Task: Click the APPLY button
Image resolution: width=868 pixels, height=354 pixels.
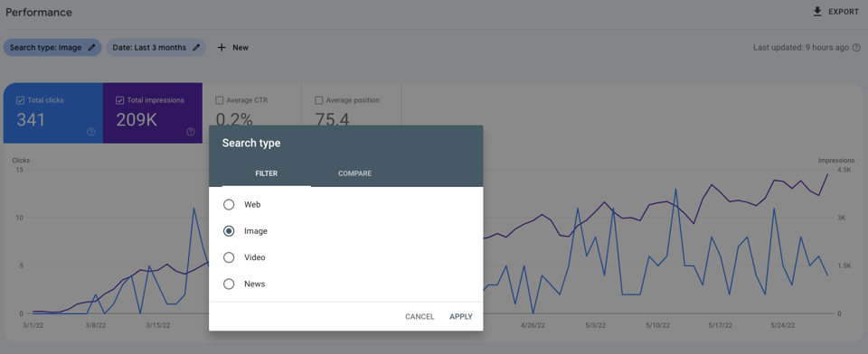Action: click(x=461, y=317)
